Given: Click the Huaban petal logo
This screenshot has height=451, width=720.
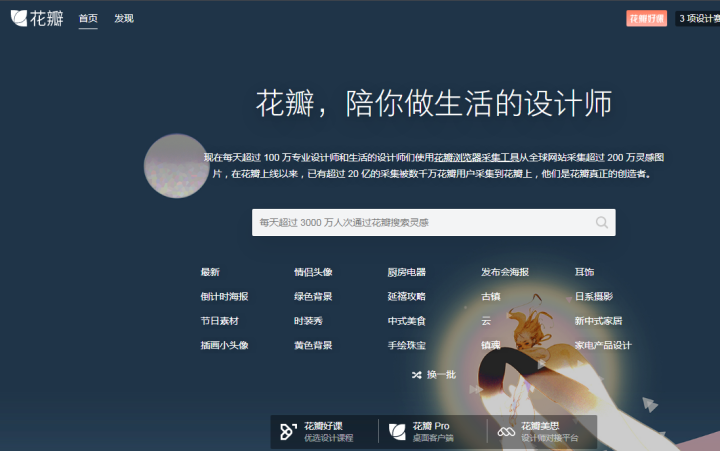Looking at the screenshot, I should [19, 18].
